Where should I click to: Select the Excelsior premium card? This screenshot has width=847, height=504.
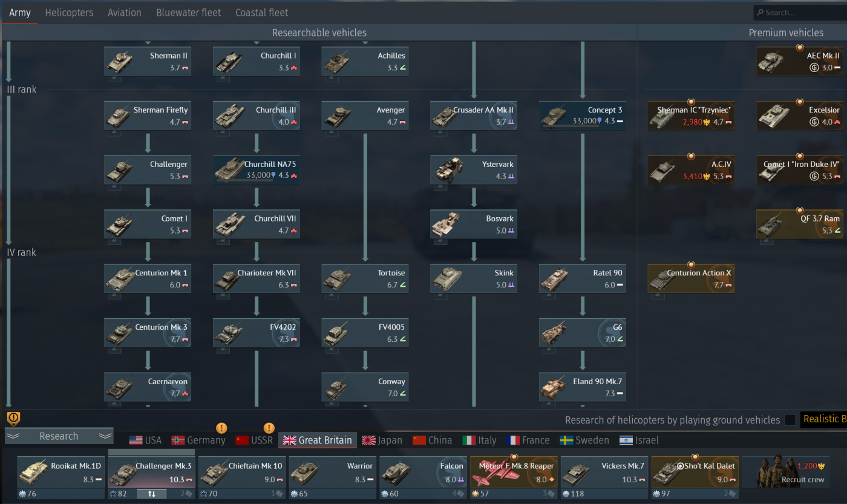pyautogui.click(x=800, y=116)
